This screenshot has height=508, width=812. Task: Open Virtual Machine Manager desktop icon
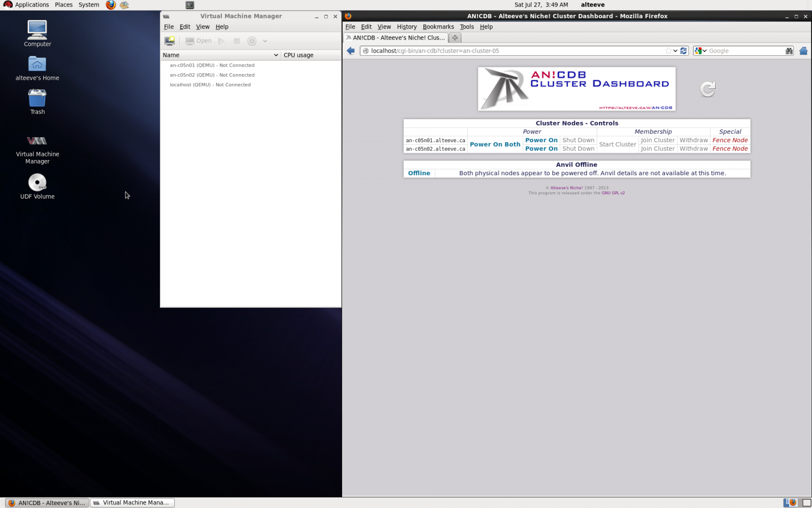point(37,148)
